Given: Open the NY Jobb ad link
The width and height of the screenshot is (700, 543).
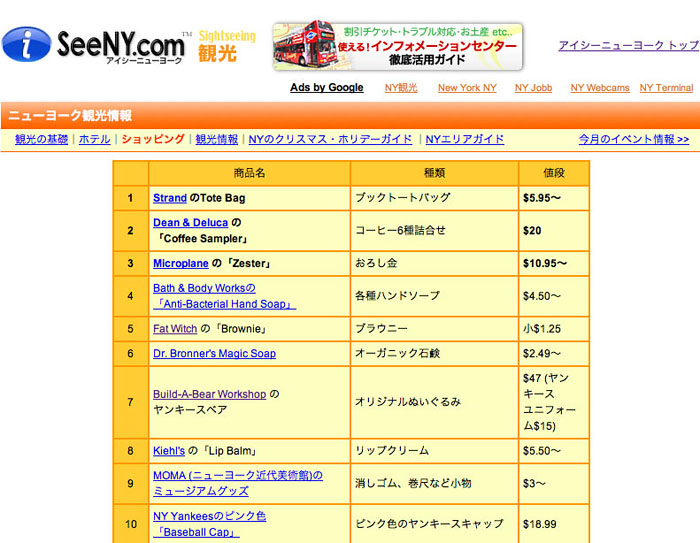Looking at the screenshot, I should [533, 88].
